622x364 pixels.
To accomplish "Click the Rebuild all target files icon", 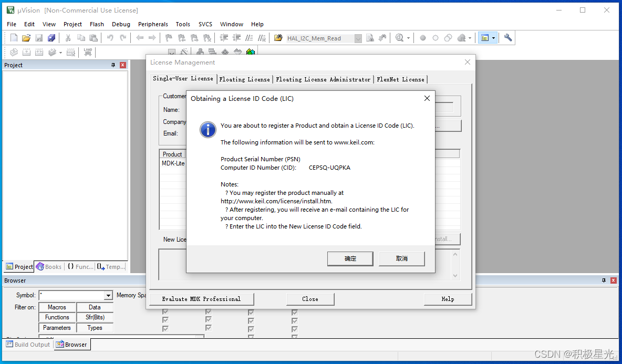I will [x=39, y=52].
